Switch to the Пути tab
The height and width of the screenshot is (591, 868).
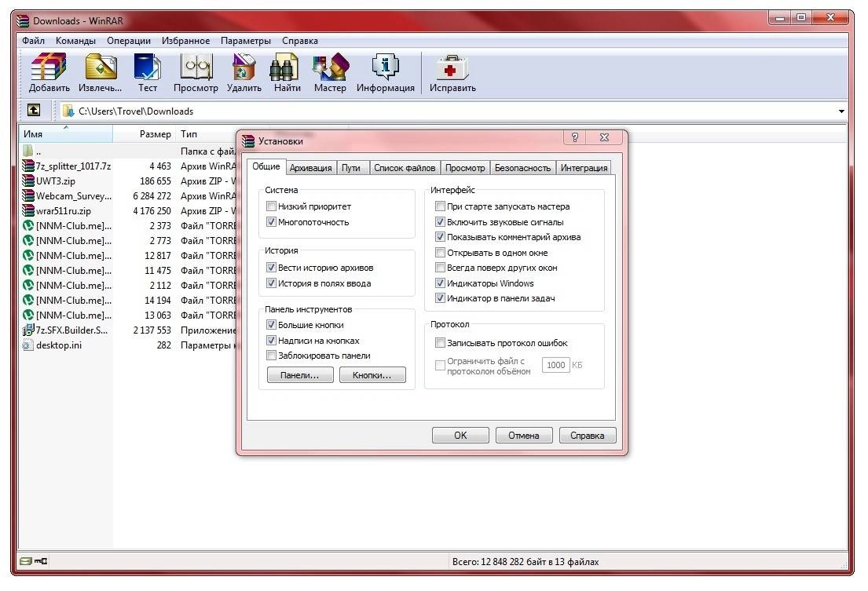351,167
